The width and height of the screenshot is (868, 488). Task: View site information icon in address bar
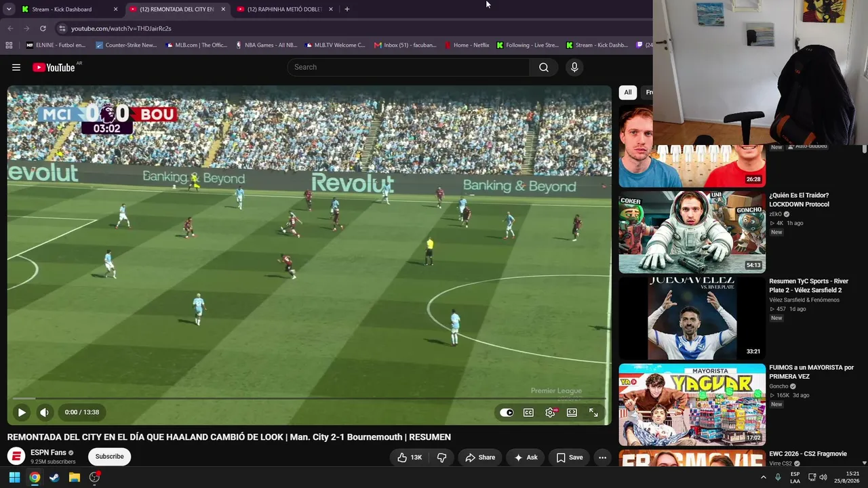tap(62, 28)
